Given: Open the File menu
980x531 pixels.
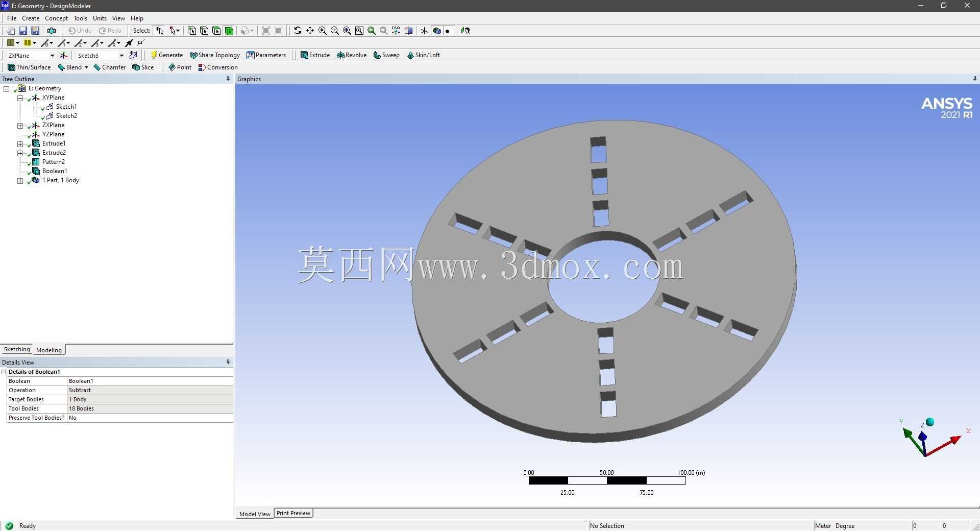Looking at the screenshot, I should (x=12, y=18).
